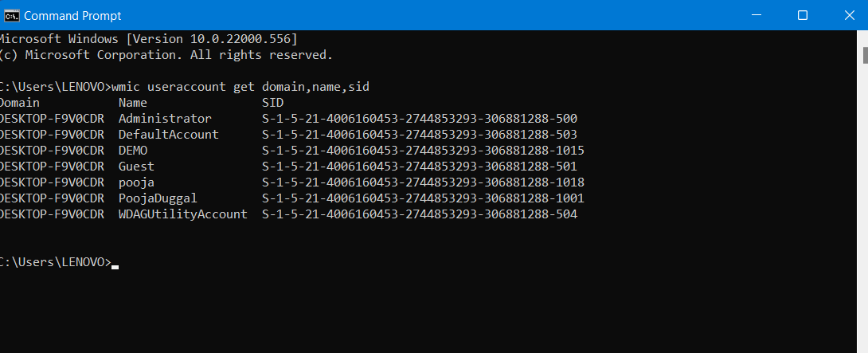This screenshot has width=868, height=353.
Task: Click the DefaultAccount name in output
Action: coord(168,135)
